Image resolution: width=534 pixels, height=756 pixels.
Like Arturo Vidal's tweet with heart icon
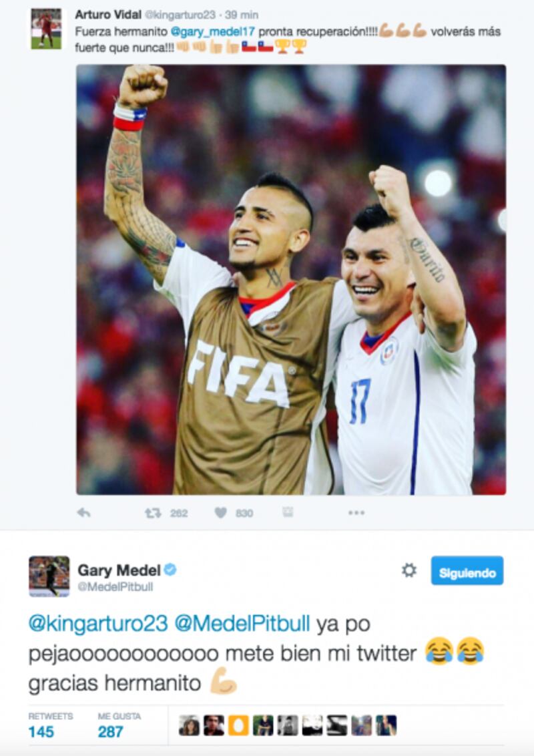pyautogui.click(x=221, y=513)
